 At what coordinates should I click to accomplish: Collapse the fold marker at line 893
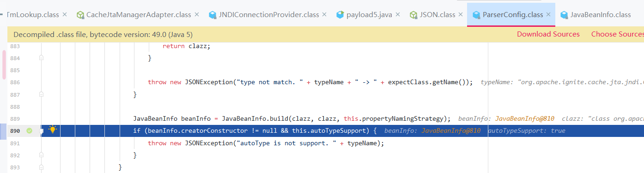coord(41,167)
